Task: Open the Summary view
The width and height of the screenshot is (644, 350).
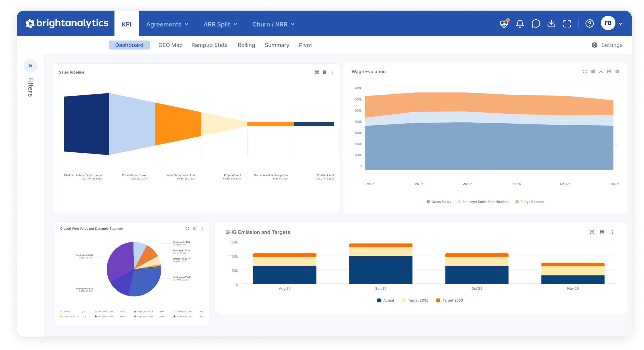Action: pyautogui.click(x=277, y=45)
